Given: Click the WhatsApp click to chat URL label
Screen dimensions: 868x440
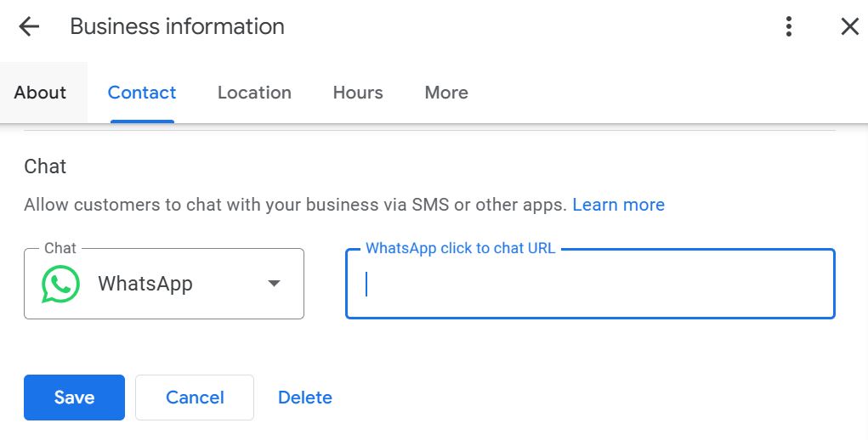Looking at the screenshot, I should point(460,248).
